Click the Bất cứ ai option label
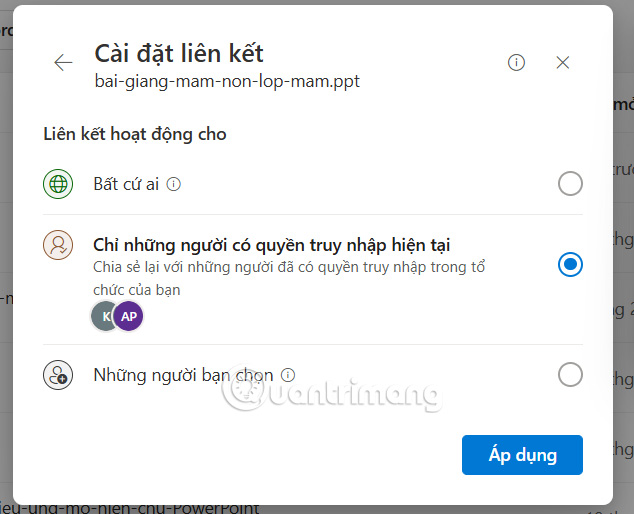Viewport: 634px width, 514px height. pos(128,184)
